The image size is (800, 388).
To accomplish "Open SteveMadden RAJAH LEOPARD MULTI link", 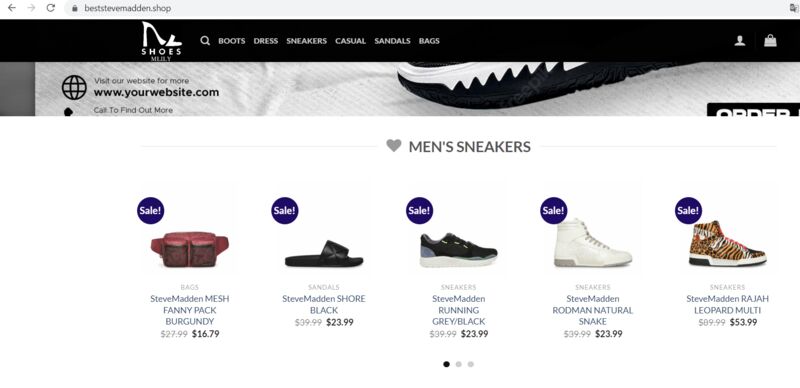I will click(728, 304).
